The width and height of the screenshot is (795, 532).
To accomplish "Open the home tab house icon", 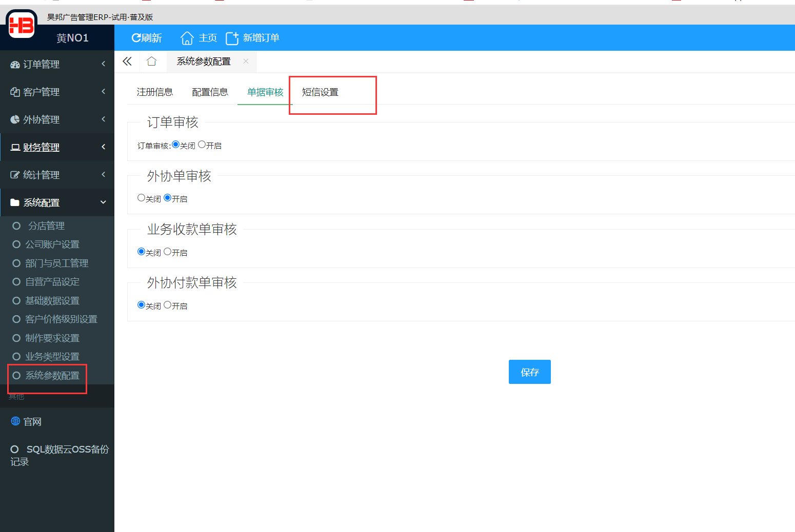I will click(151, 62).
